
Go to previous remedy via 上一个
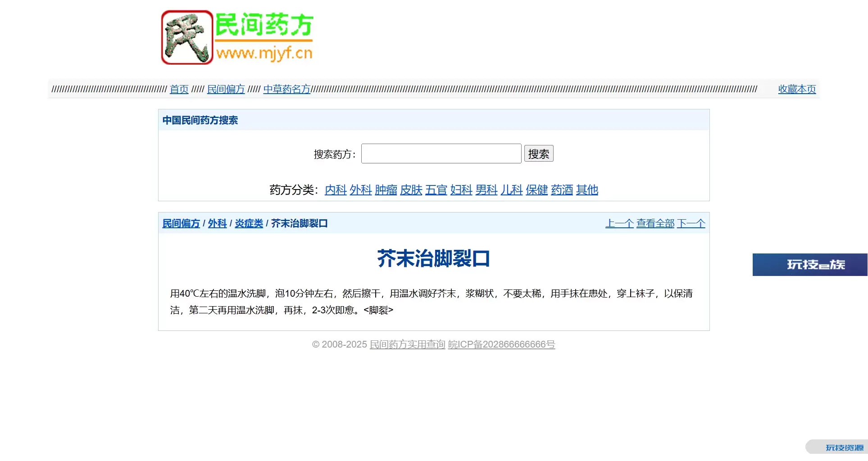619,223
